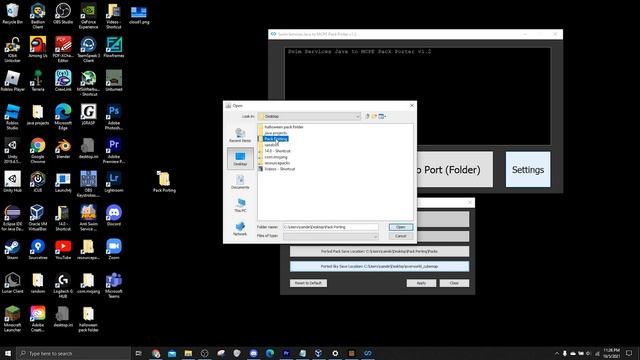Select highlighted 'Pack Porting' folder in file list
The width and height of the screenshot is (640, 360).
coord(276,139)
